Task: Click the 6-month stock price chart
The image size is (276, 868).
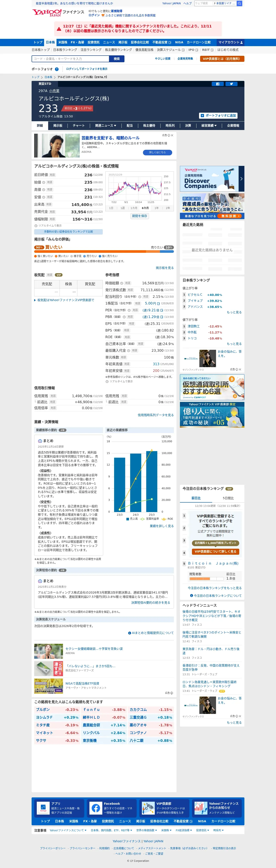Action: pyautogui.click(x=135, y=188)
